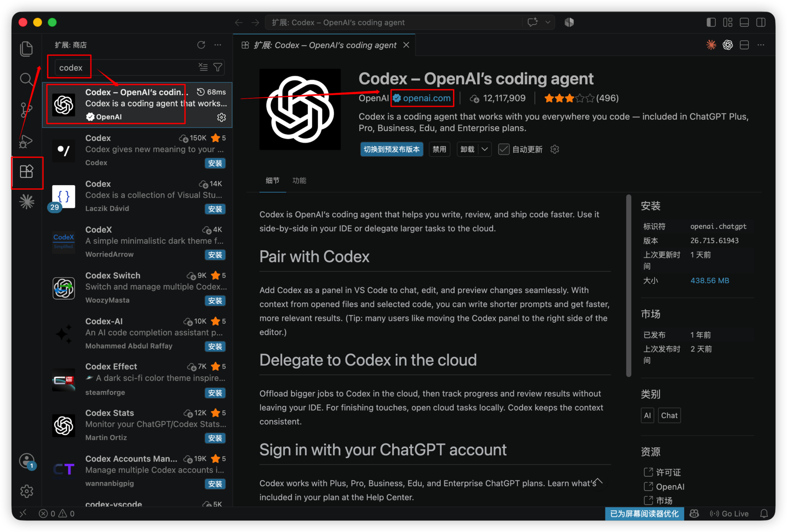Refresh the extensions list
This screenshot has height=532, width=787.
tap(201, 45)
